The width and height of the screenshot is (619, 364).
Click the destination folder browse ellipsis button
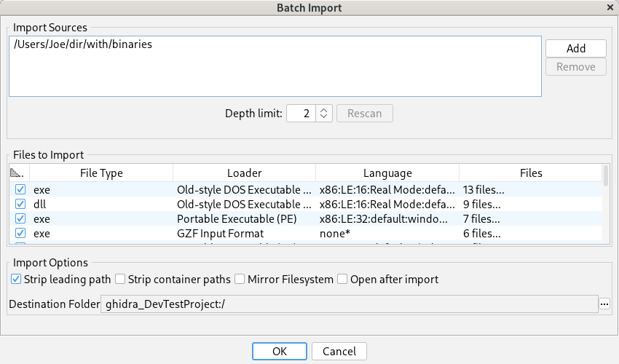[604, 304]
